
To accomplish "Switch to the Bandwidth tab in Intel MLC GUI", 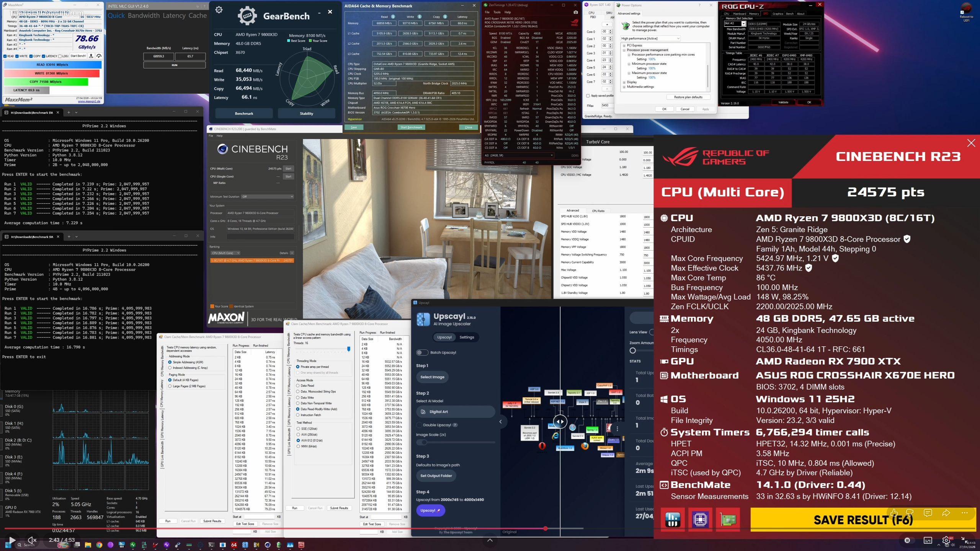I will (x=144, y=16).
